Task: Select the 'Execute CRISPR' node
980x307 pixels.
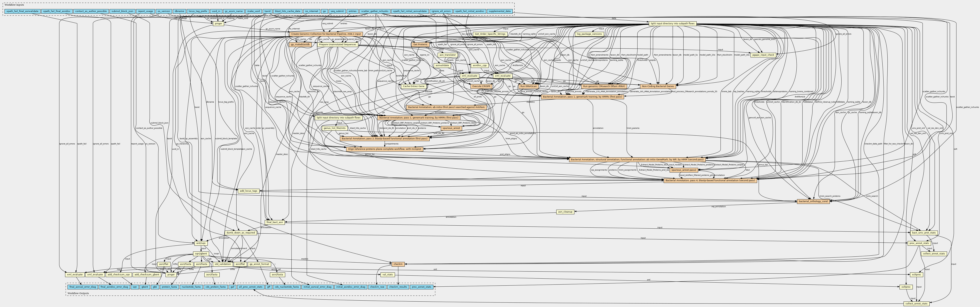Action: point(481,86)
